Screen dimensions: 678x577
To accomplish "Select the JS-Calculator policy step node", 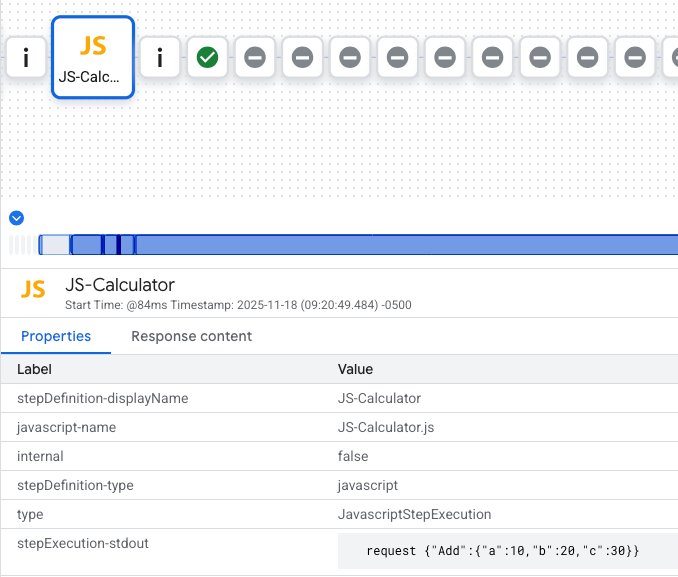I will [x=93, y=58].
